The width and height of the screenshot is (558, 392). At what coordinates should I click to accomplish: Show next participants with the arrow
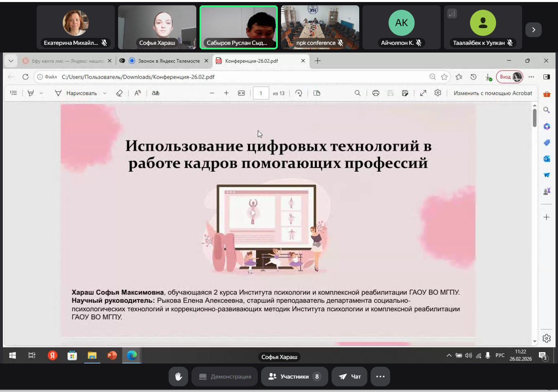534,30
